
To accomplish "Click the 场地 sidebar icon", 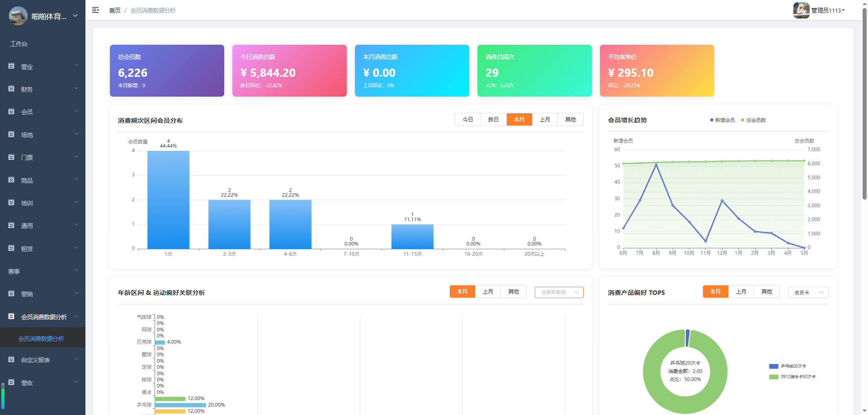I will [x=11, y=134].
